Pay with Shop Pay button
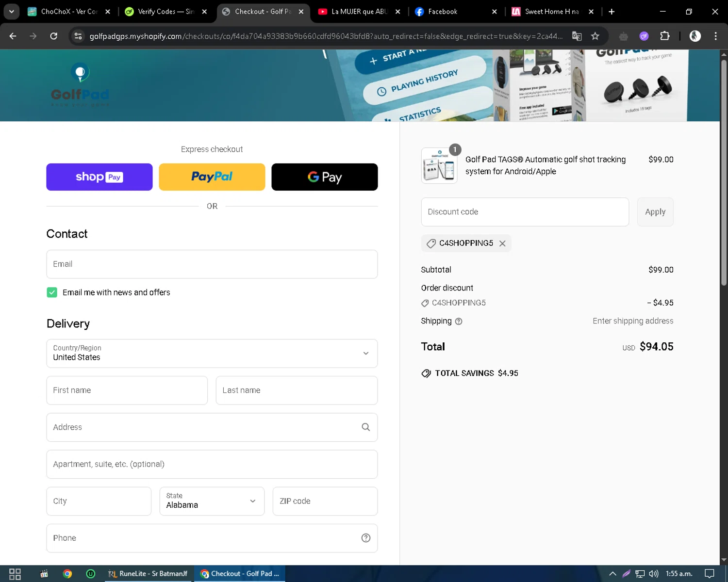728x582 pixels. (x=99, y=177)
